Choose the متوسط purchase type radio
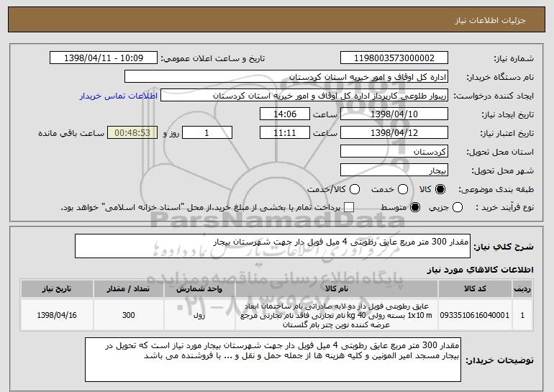The width and height of the screenshot is (554, 392). point(415,207)
